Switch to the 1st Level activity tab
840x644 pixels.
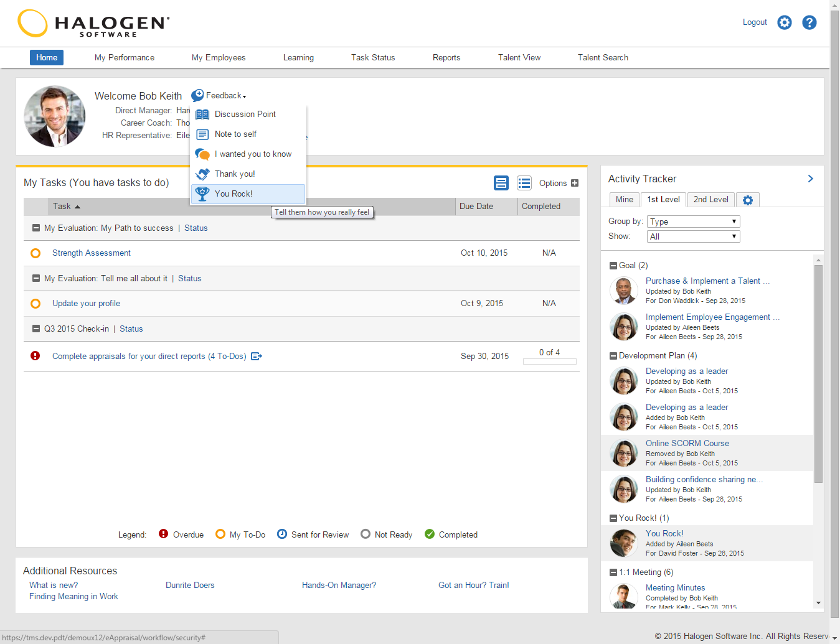(663, 200)
